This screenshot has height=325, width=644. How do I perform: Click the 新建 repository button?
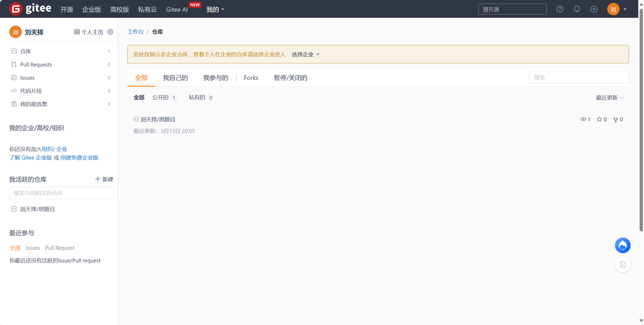[104, 179]
